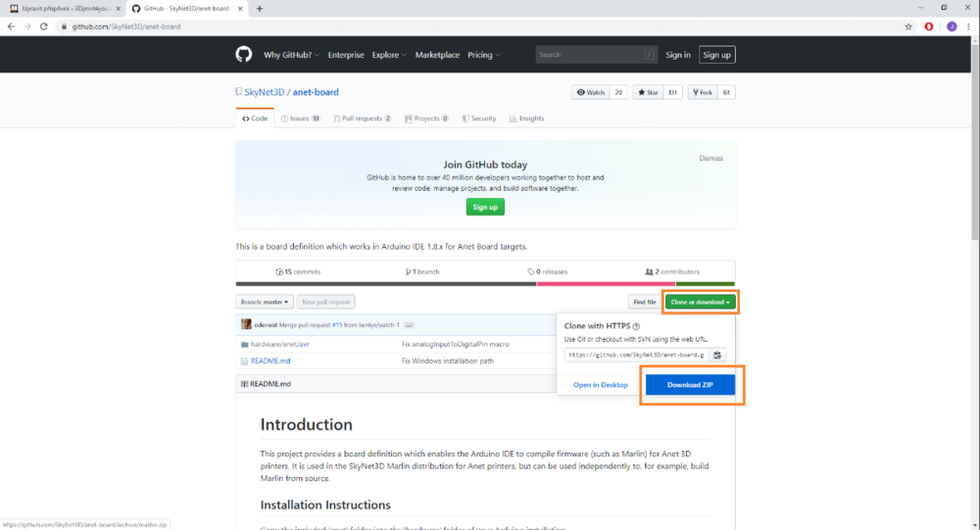Click the site lock icon in address bar
The height and width of the screenshot is (530, 980).
(64, 26)
